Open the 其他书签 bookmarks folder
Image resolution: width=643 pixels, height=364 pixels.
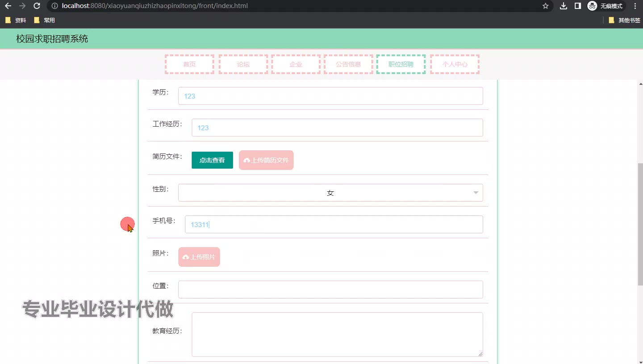click(x=625, y=20)
